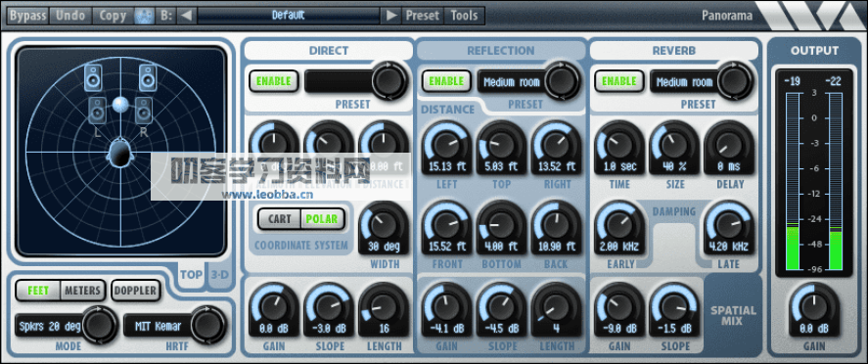Click the A/B compare buffer icon
868x364 pixels.
click(145, 16)
